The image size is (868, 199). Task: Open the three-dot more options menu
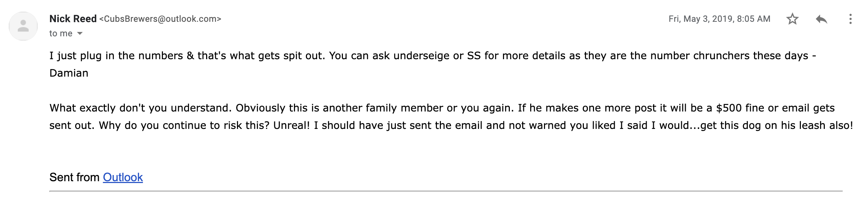pyautogui.click(x=851, y=19)
